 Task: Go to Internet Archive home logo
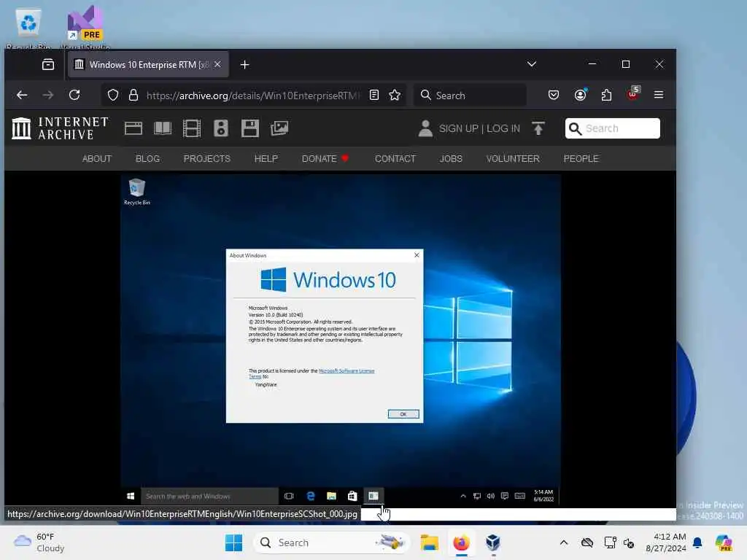tap(60, 128)
